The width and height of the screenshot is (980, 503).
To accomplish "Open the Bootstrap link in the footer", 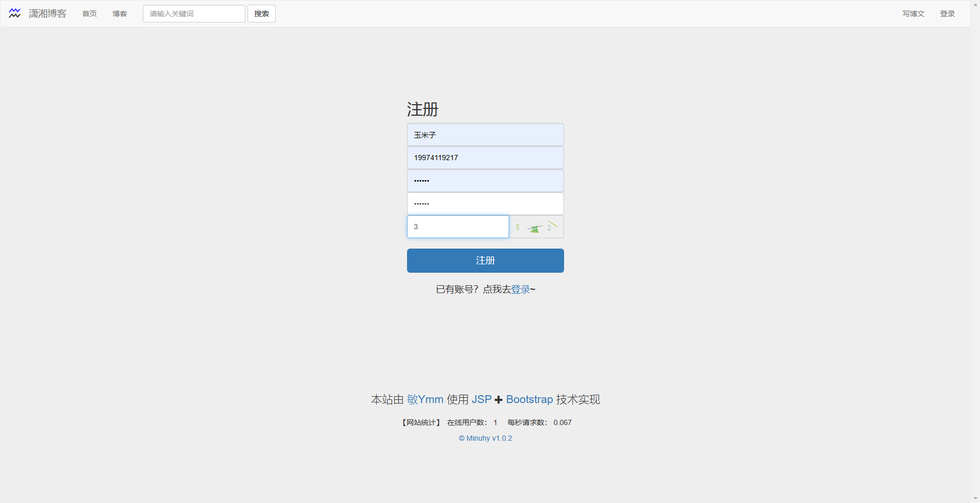I will tap(530, 399).
